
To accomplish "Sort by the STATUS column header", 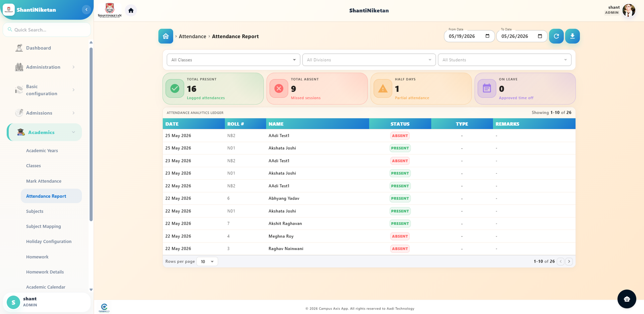I will (400, 124).
